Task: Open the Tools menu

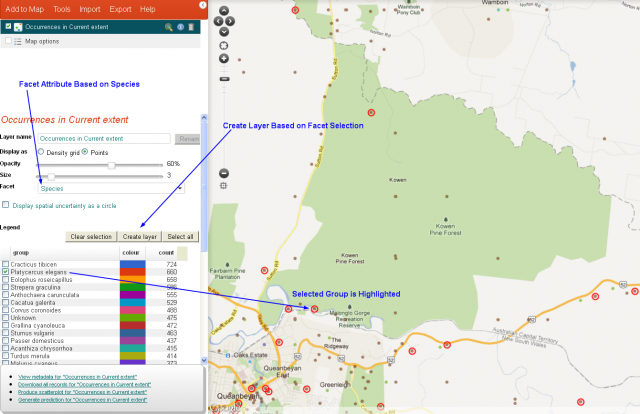Action: (62, 8)
